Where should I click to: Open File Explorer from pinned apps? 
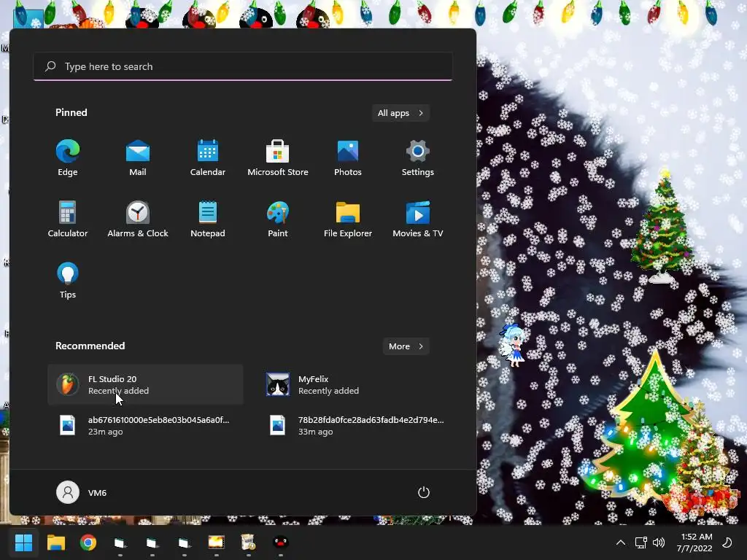coord(348,219)
